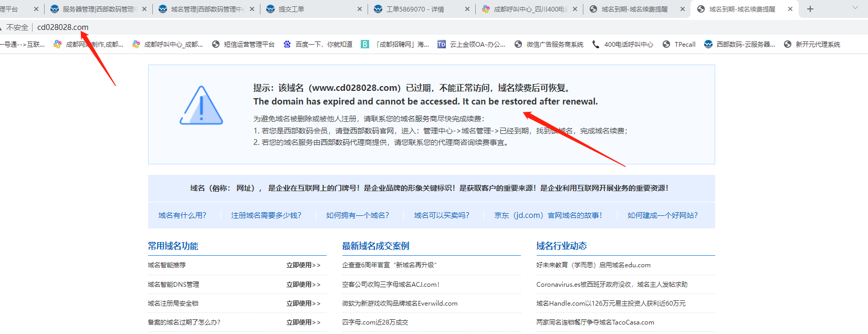
Task: Open the 企查查6周年官宣 news link
Action: click(389, 265)
